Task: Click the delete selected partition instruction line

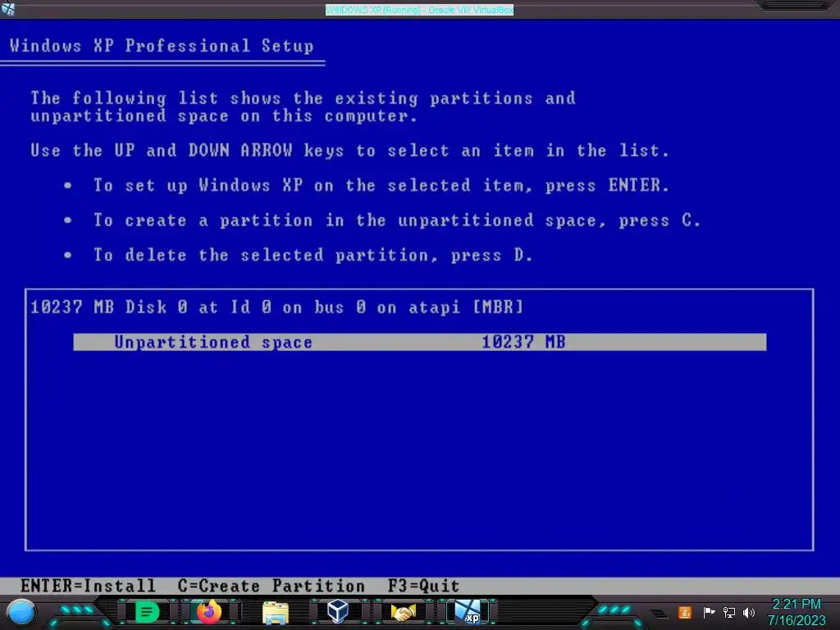Action: coord(313,255)
